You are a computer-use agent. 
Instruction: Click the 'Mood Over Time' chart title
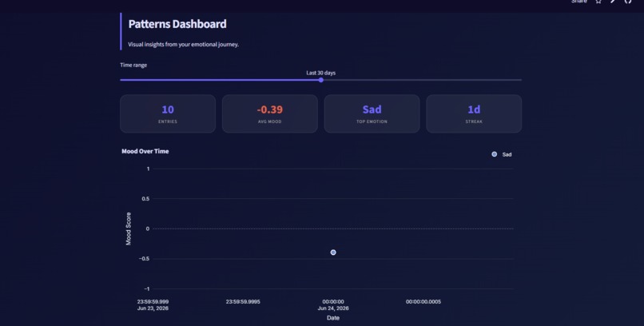(145, 151)
